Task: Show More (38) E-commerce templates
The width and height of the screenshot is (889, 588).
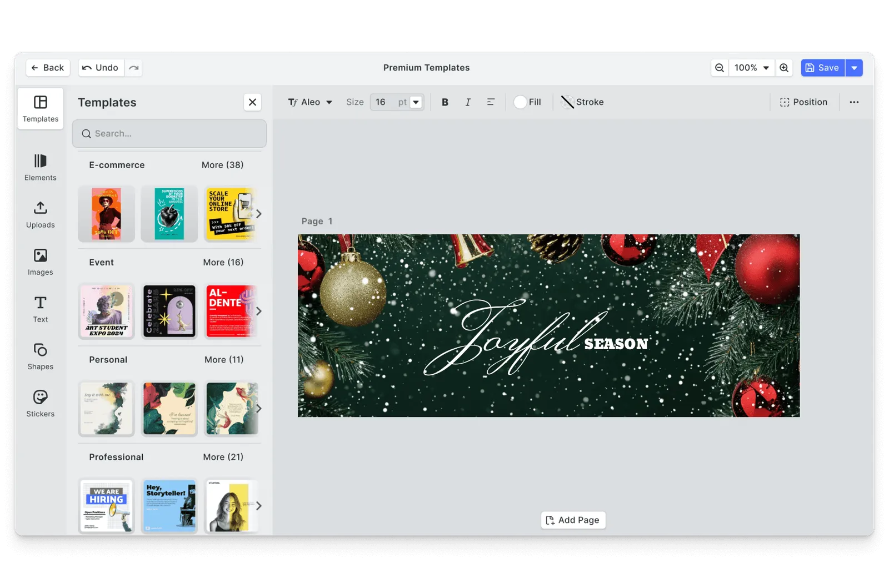Action: click(222, 165)
